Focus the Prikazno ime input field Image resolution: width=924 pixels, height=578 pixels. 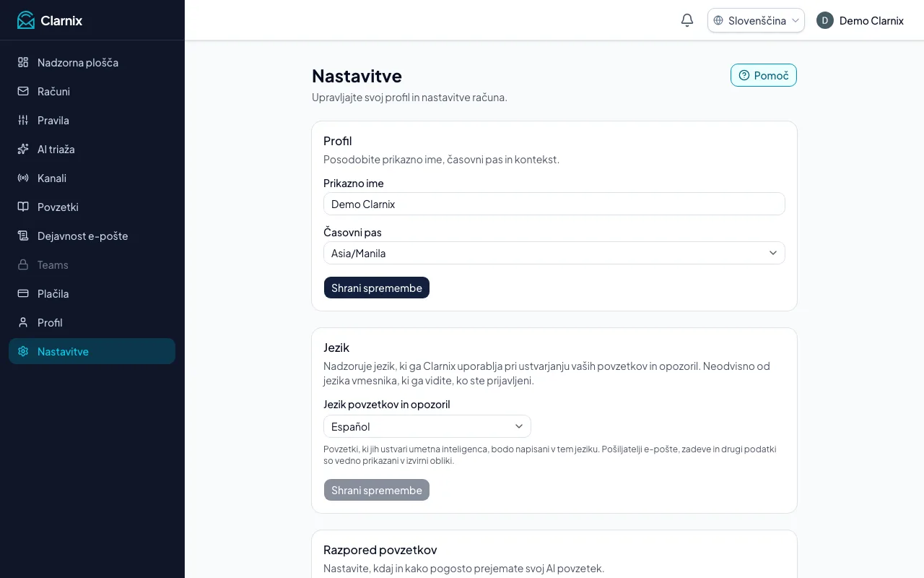tap(554, 204)
